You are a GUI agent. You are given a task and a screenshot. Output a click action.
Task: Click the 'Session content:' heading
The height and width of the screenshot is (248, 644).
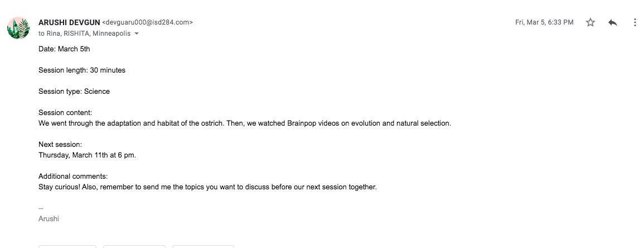65,113
